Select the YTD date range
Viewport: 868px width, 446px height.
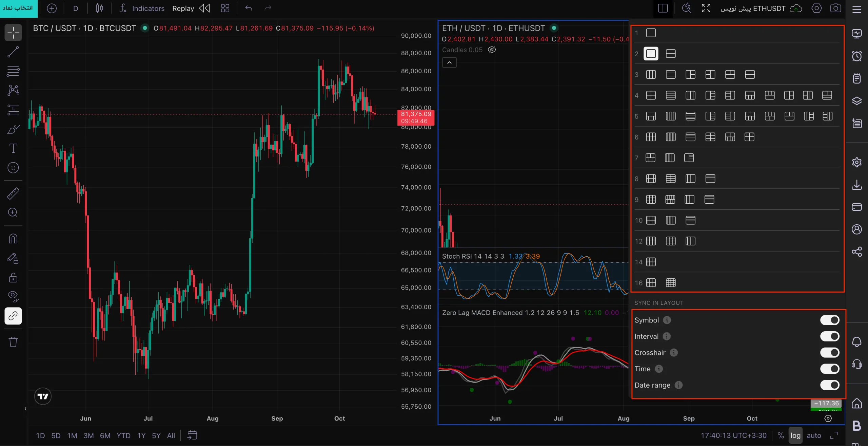123,435
